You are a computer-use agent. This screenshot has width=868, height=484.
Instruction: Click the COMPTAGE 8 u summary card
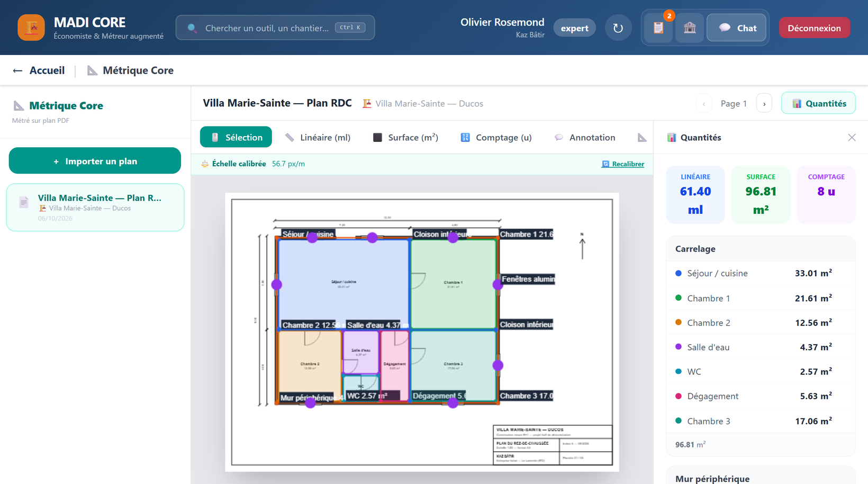(x=826, y=194)
